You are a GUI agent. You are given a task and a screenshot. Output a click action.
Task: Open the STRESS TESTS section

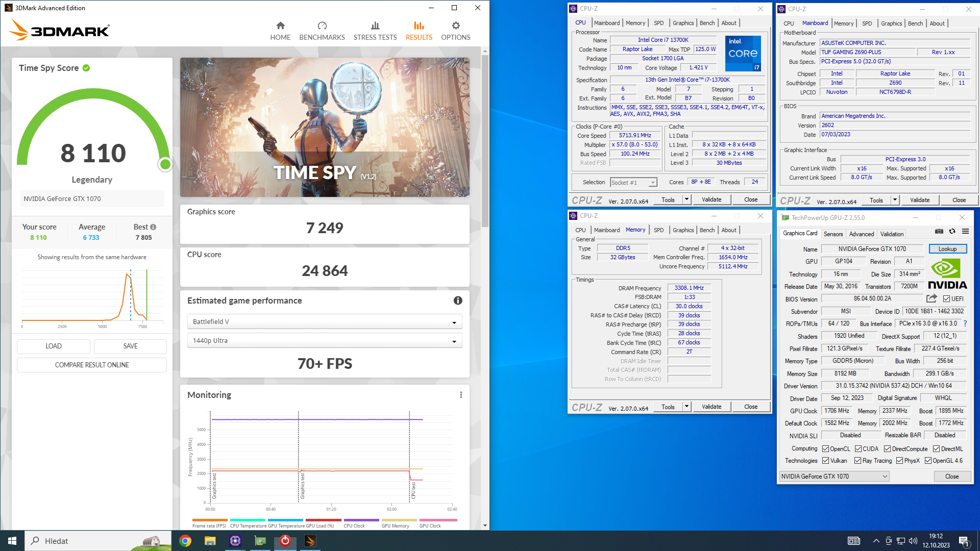(375, 31)
